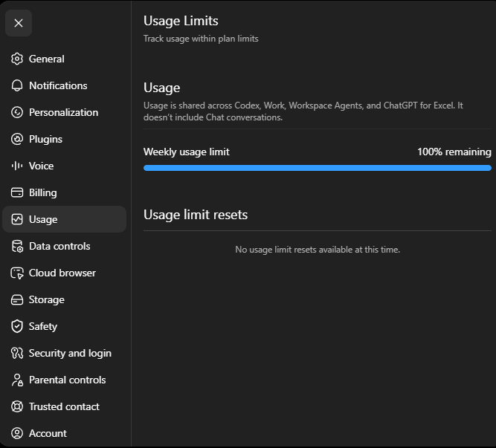Click the Trusted contact lifebuoy icon
Viewport: 496px width, 448px height.
coord(17,406)
